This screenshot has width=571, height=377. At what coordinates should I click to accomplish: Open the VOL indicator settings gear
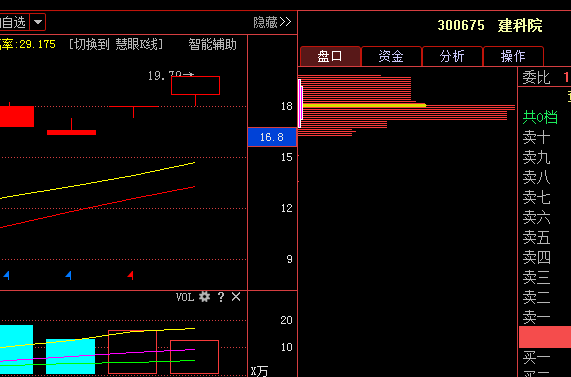tap(205, 297)
